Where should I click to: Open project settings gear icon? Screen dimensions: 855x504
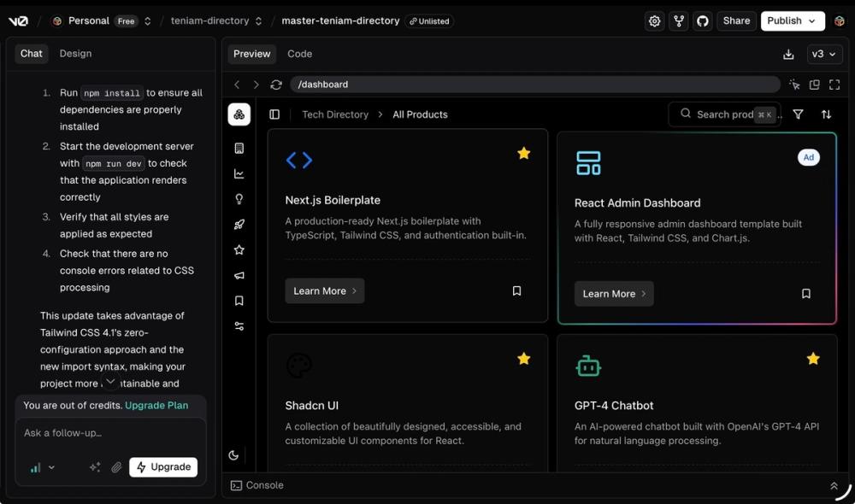[654, 21]
